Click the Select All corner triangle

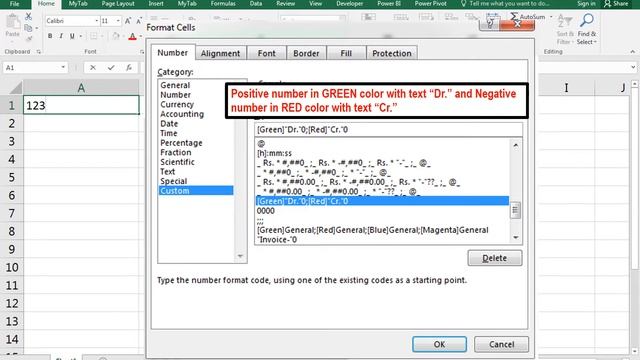coord(16,88)
